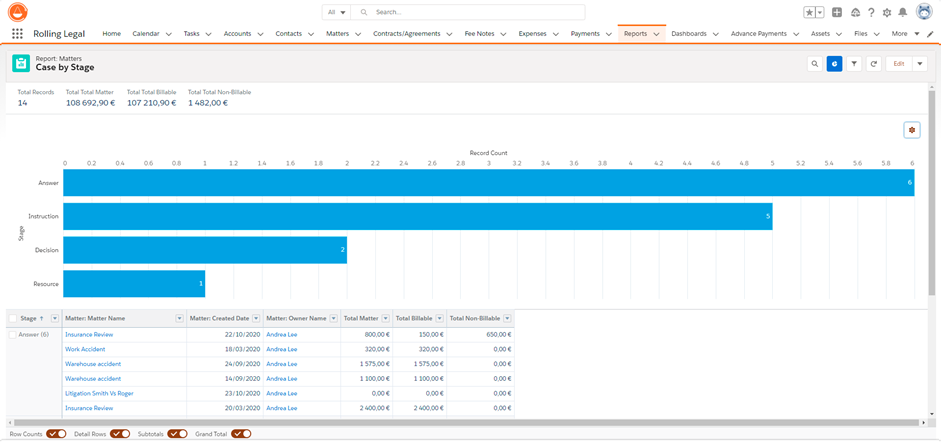Click the edit navigation pencil icon

coord(931,34)
